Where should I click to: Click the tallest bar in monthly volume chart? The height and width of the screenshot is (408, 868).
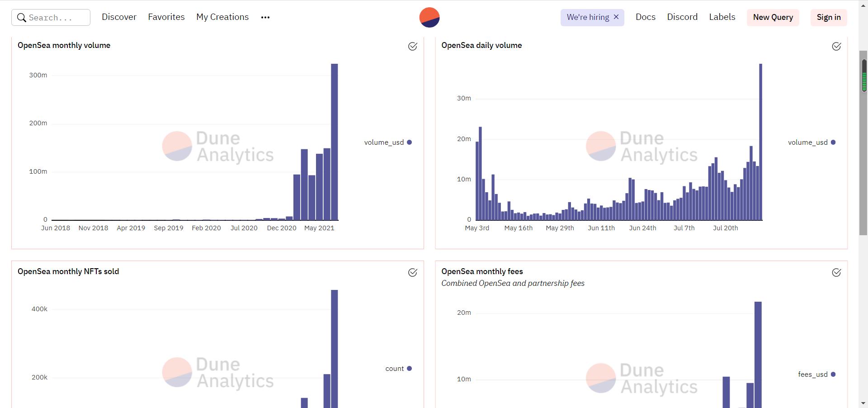pyautogui.click(x=335, y=142)
